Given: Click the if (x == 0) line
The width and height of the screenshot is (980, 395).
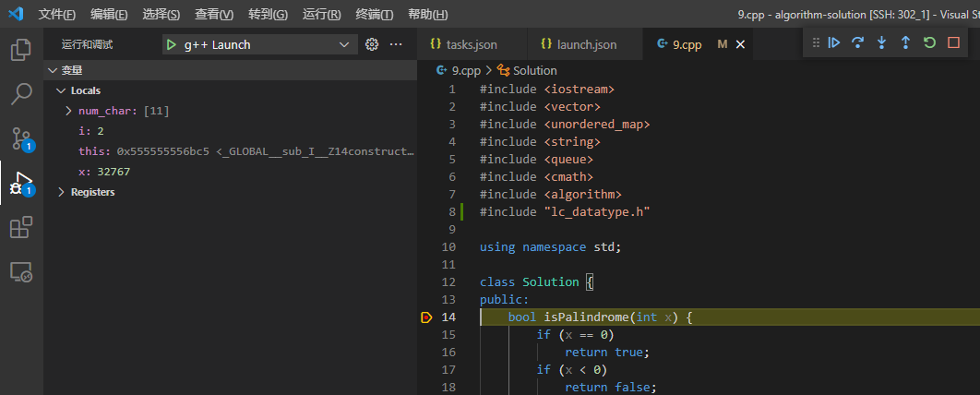Looking at the screenshot, I should (x=576, y=335).
